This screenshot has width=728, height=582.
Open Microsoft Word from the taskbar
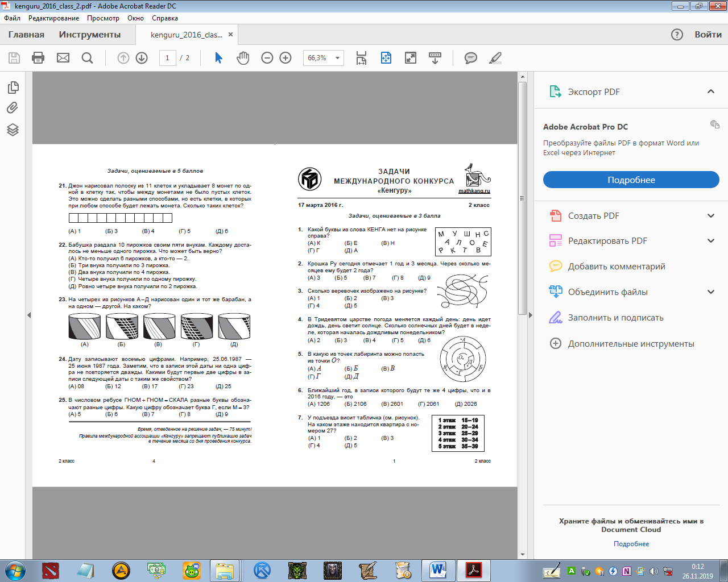(x=438, y=570)
